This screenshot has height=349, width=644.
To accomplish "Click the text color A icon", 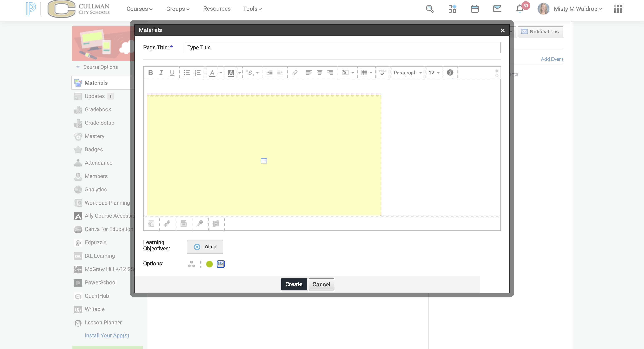I will click(212, 73).
